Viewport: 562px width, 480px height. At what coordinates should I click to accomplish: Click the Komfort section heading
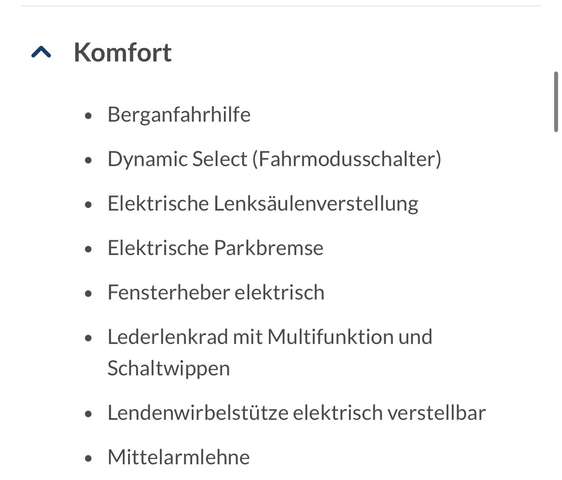coord(123,52)
